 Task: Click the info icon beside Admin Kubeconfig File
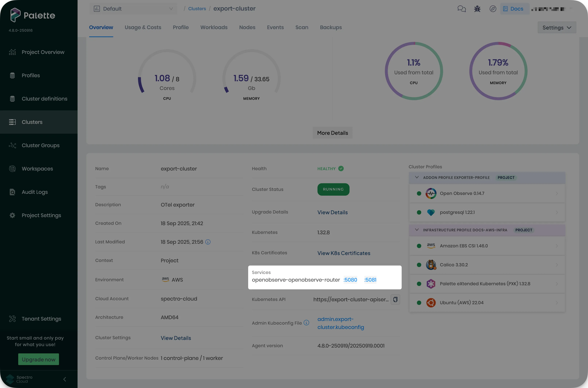(306, 323)
